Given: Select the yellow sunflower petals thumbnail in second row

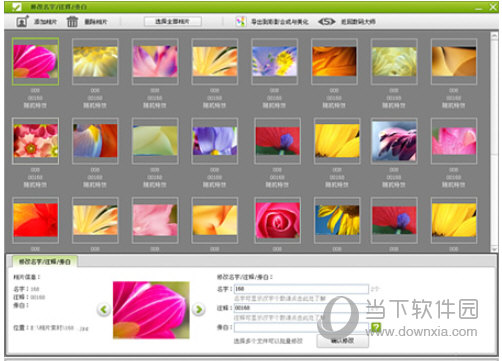Looking at the screenshot, I should click(x=337, y=141).
